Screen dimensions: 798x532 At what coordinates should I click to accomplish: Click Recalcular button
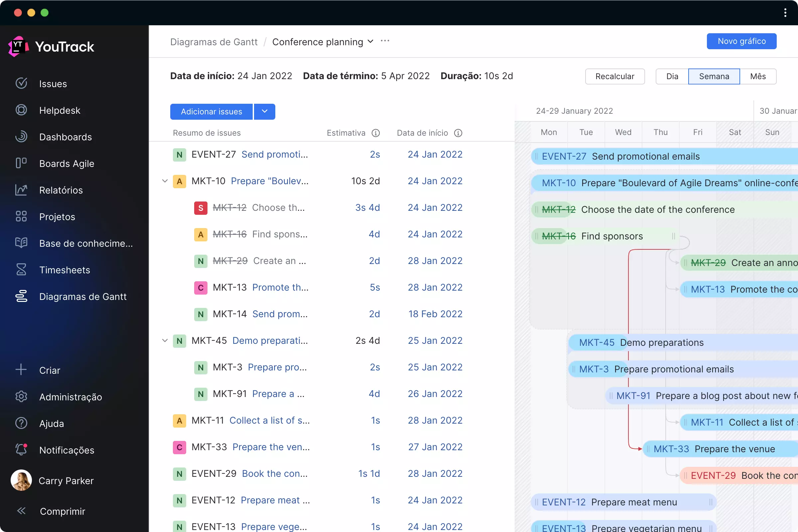615,76
